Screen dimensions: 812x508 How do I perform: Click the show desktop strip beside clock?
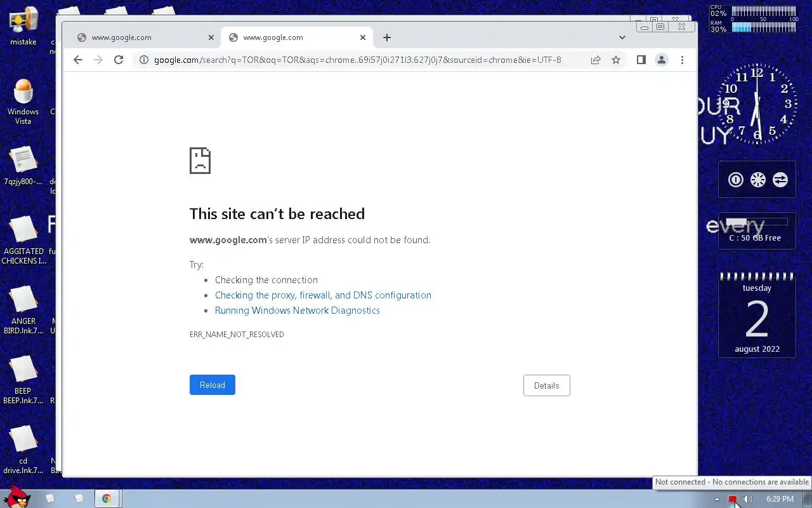click(808, 499)
